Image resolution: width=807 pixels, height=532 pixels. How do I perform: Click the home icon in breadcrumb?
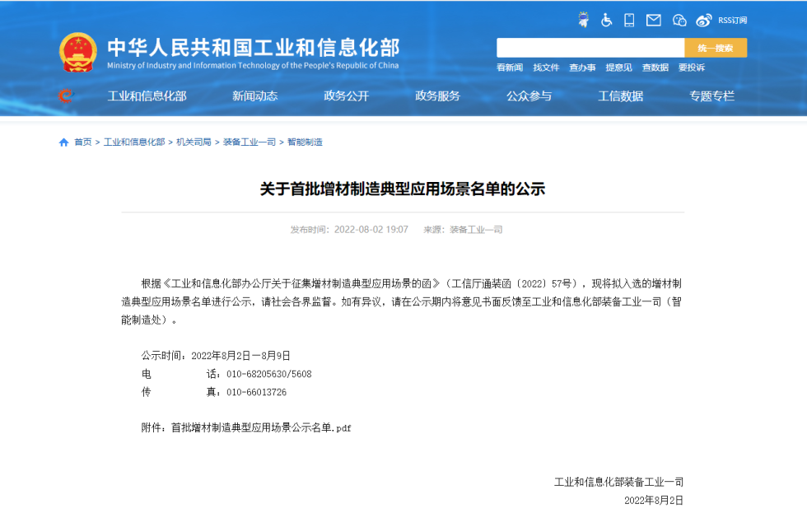64,142
